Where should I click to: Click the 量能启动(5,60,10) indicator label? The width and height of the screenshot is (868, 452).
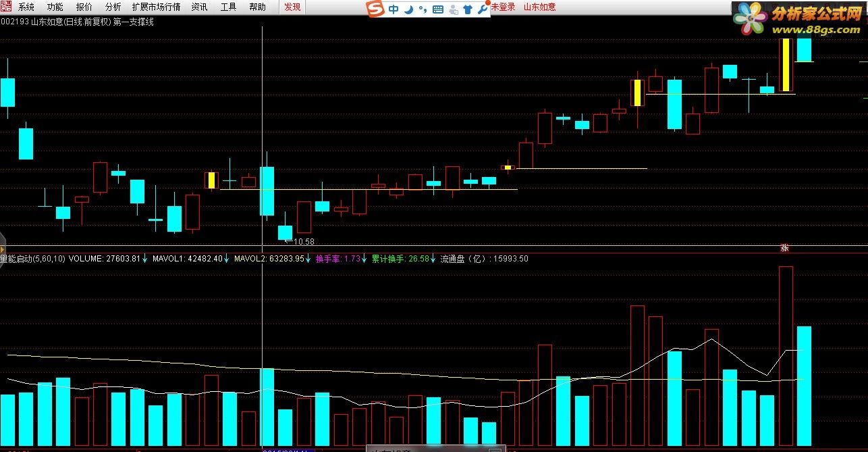pyautogui.click(x=32, y=259)
